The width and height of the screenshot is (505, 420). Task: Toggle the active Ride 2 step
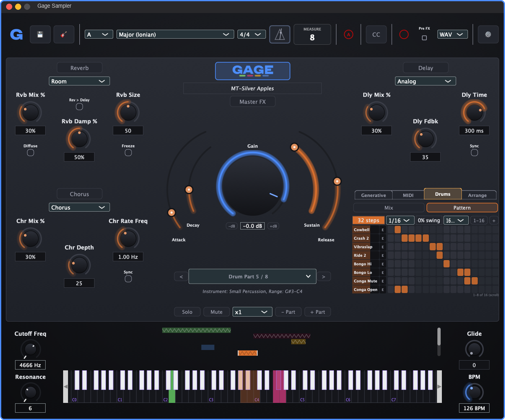point(439,255)
